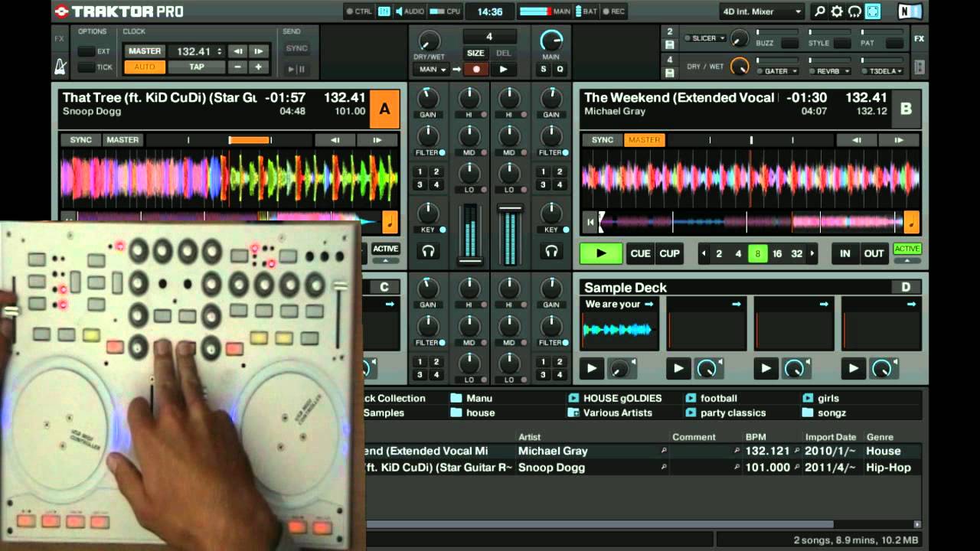Screen dimensions: 980x551
Task: Start loop recorder record button
Action: tap(475, 69)
